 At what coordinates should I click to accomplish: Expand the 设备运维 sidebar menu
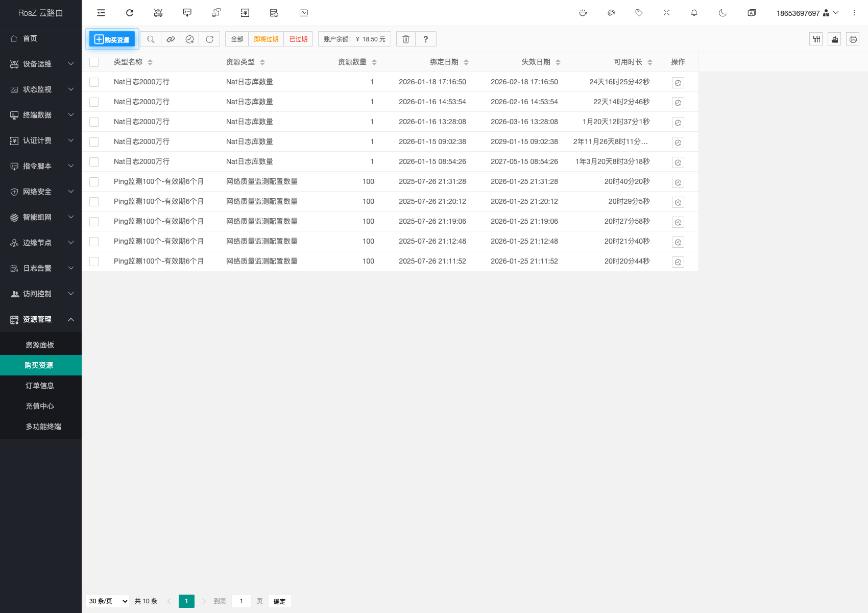41,64
